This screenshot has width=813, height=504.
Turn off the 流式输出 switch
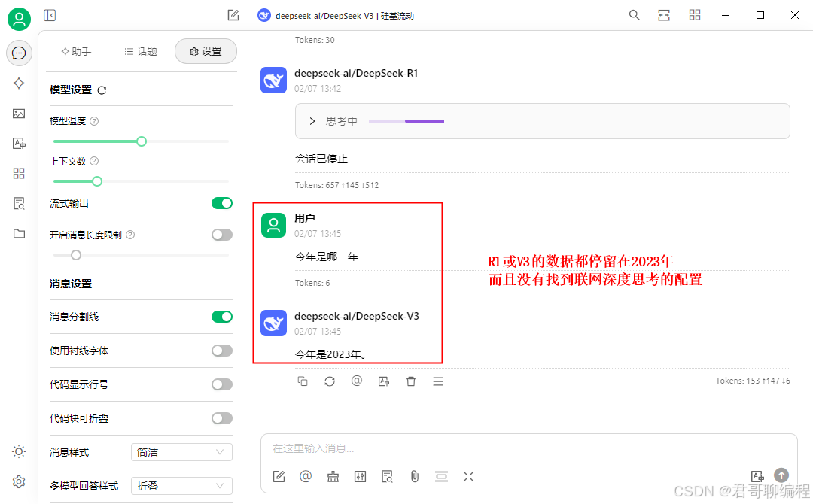(x=222, y=204)
